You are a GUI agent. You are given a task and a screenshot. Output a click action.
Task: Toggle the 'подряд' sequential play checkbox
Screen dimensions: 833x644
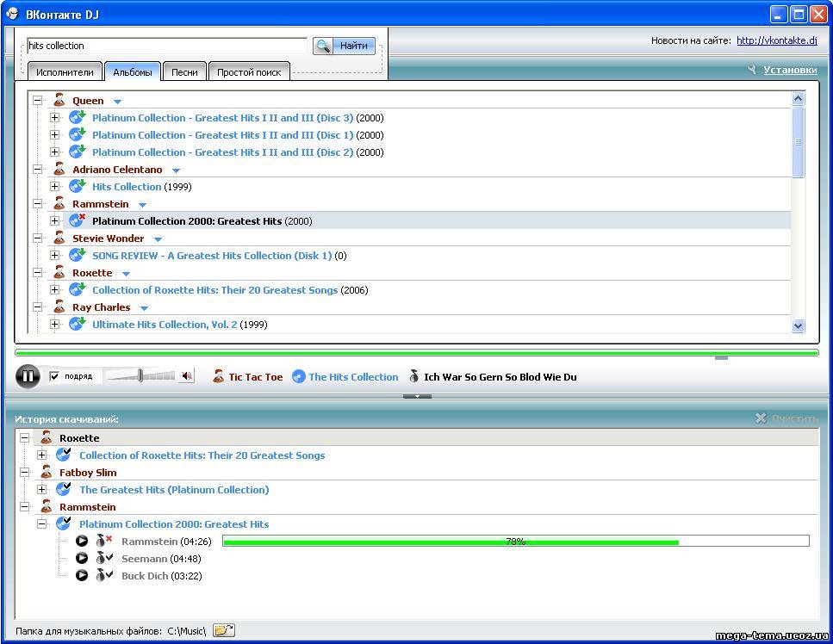53,376
